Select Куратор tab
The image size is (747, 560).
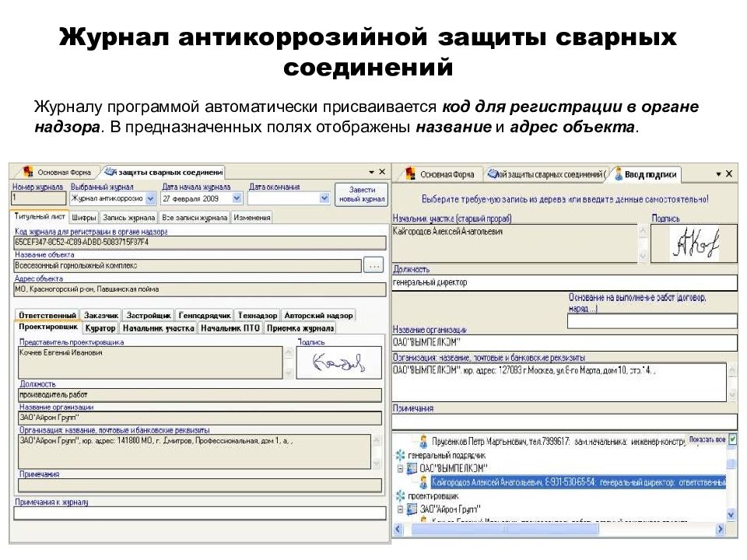100,328
